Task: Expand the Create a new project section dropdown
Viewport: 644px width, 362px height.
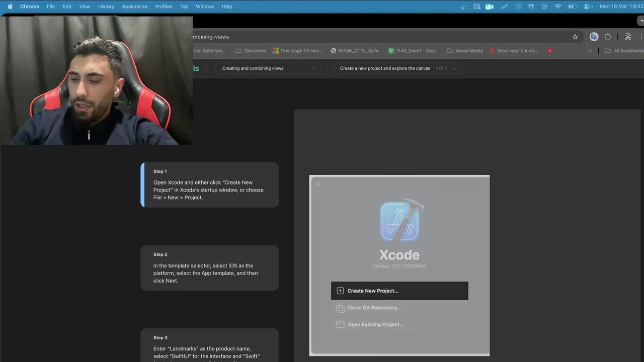Action: click(397, 68)
